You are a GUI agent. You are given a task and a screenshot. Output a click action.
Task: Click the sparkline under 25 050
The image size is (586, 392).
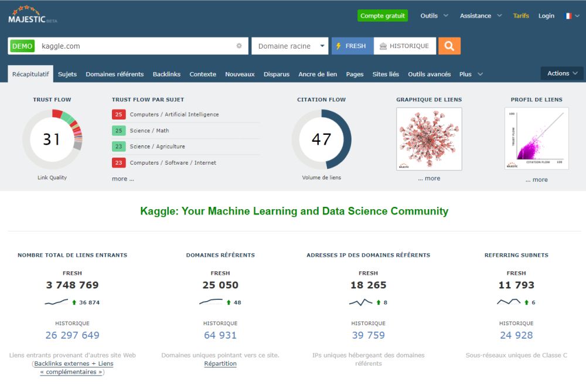point(211,302)
